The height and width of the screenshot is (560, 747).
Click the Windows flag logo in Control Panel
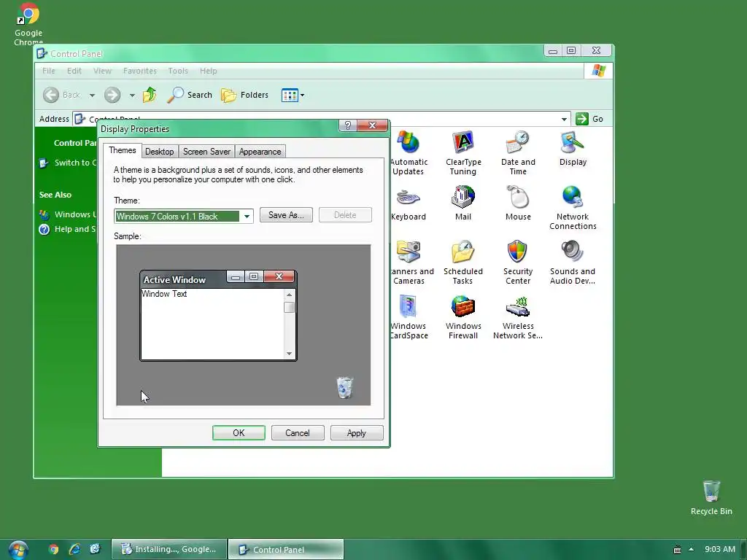tap(598, 71)
